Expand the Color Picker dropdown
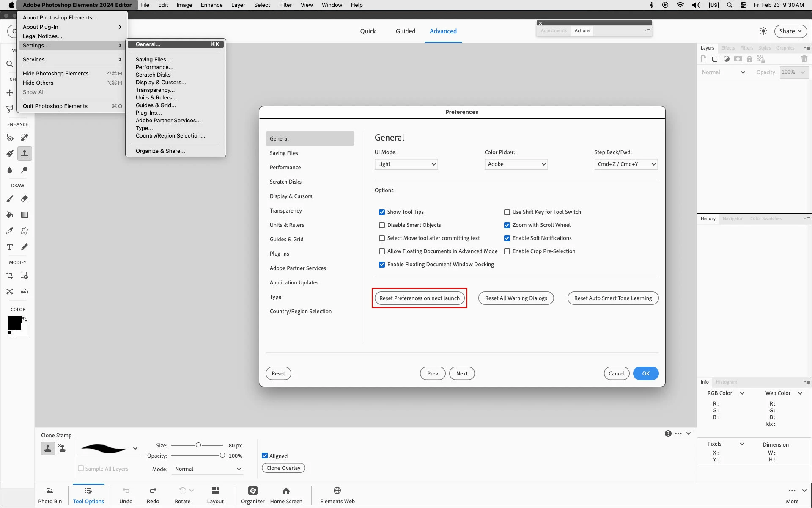Screen dimensions: 812x508 [x=516, y=164]
